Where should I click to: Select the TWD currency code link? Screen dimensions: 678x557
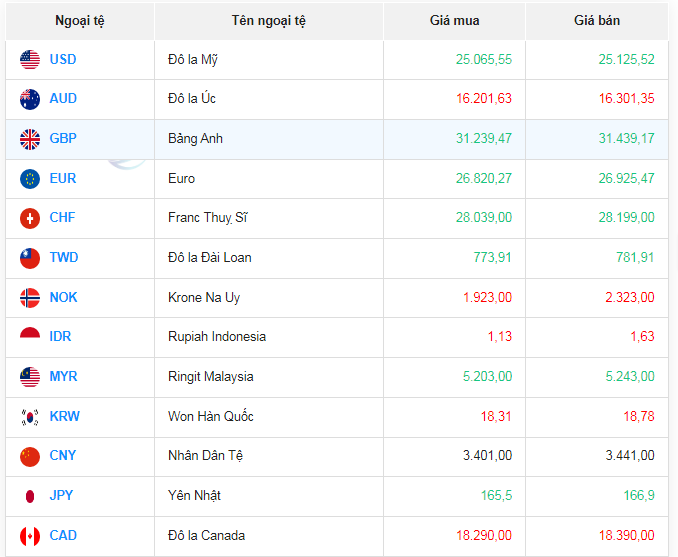(64, 258)
